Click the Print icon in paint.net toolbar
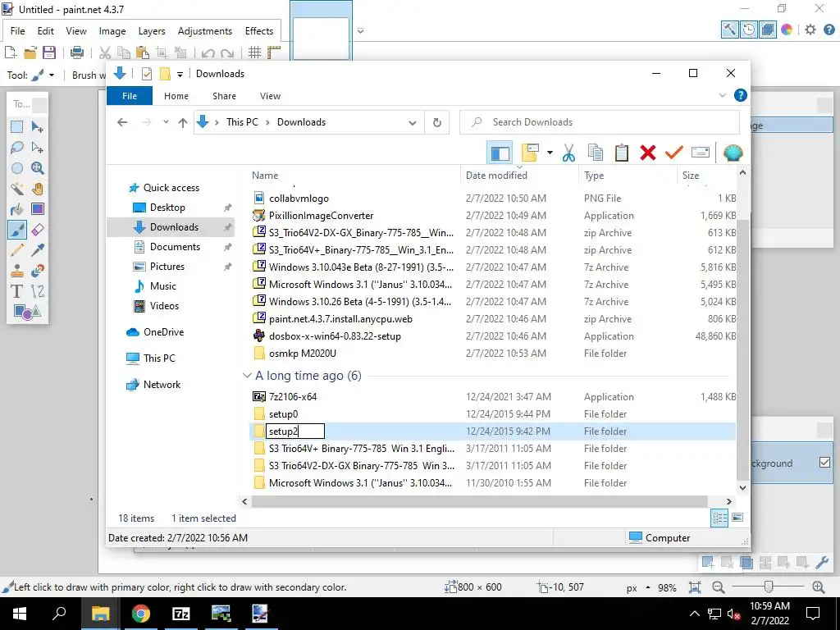The height and width of the screenshot is (630, 840). 77,52
